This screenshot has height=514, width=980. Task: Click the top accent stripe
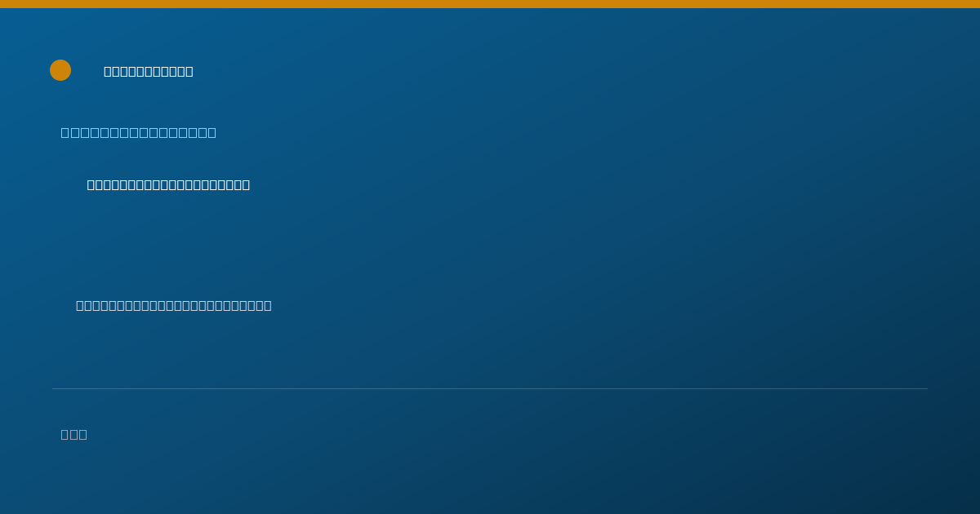(x=490, y=4)
